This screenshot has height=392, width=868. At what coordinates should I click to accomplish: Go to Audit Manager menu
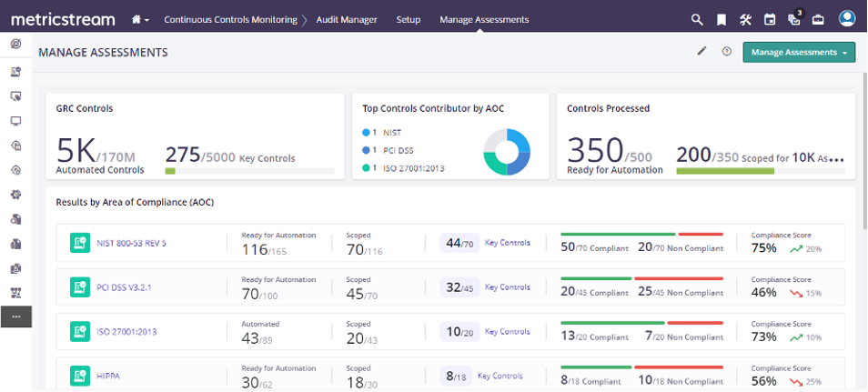(347, 19)
